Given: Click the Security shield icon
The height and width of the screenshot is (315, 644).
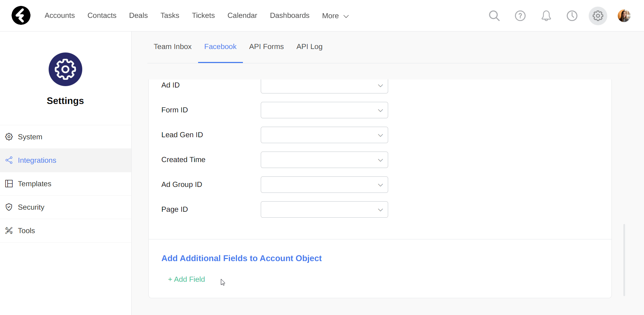Looking at the screenshot, I should [9, 207].
